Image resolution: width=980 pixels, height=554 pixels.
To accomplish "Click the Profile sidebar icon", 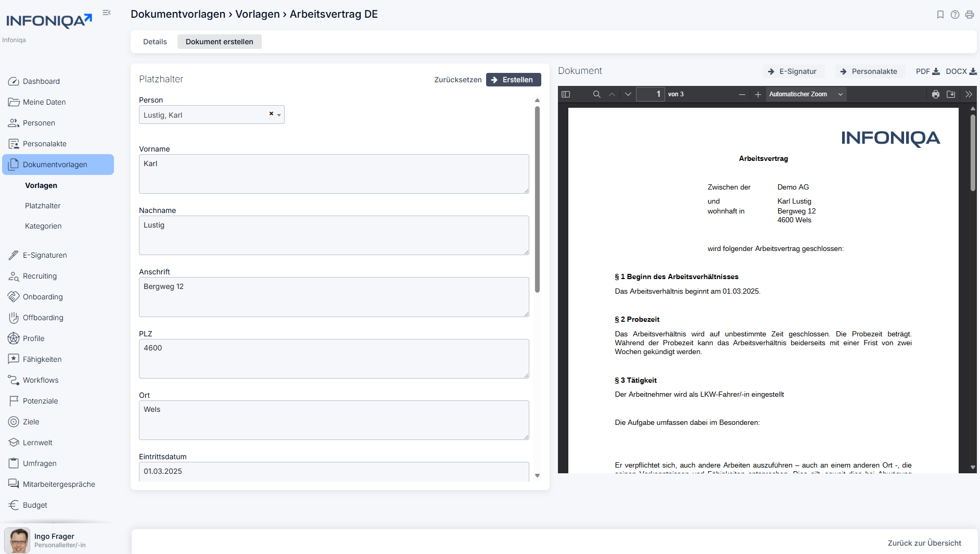I will (14, 338).
